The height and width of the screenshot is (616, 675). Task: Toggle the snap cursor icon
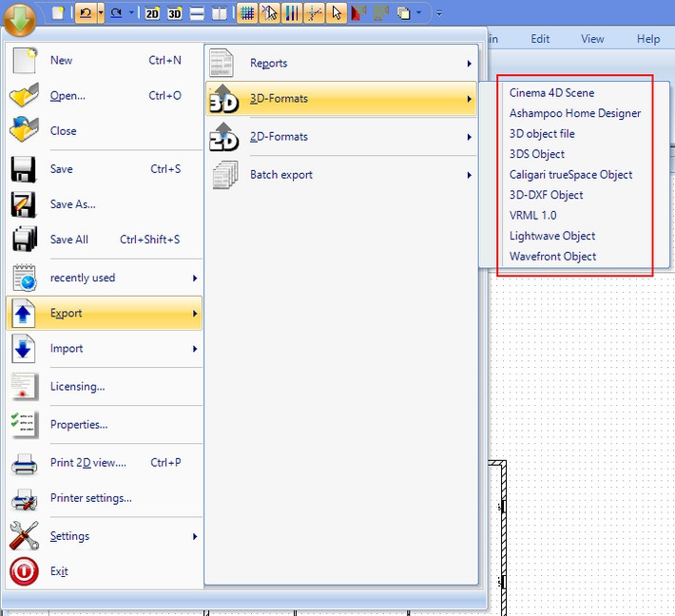pyautogui.click(x=270, y=13)
